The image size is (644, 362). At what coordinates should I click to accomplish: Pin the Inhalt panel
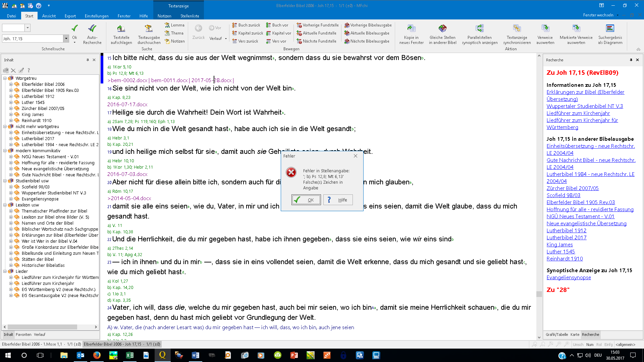click(x=88, y=60)
